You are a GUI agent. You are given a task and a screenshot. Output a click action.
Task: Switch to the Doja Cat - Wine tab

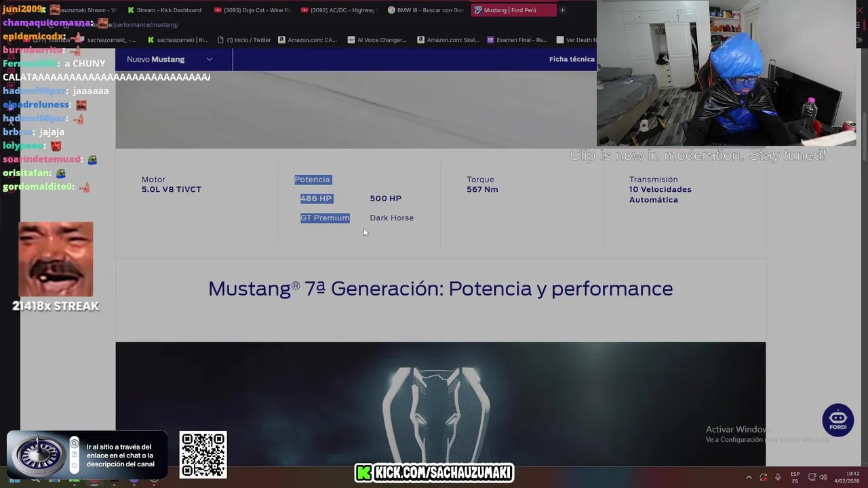252,10
